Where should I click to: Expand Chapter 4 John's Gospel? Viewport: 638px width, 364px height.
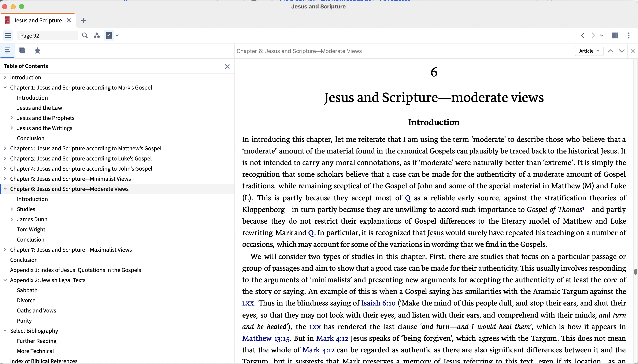click(5, 169)
